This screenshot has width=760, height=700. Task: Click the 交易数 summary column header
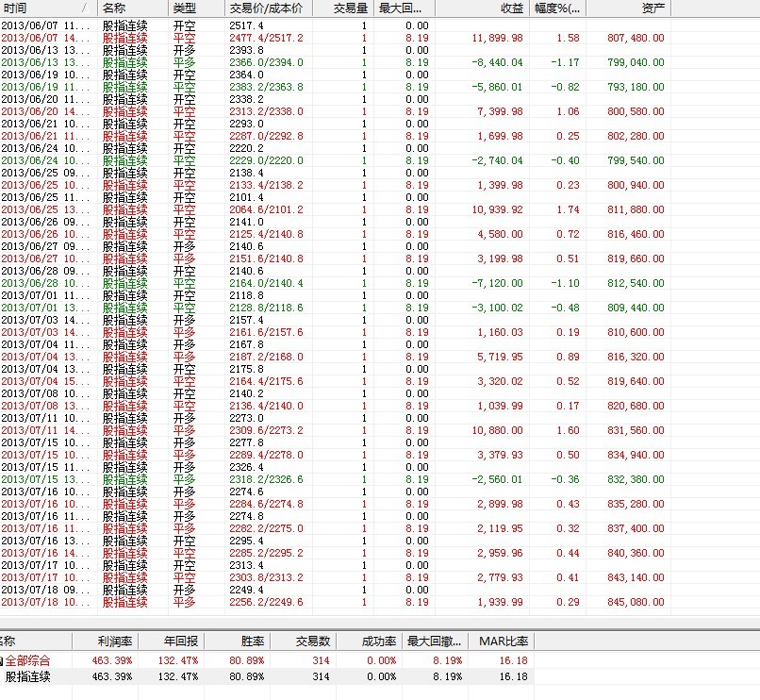click(x=303, y=642)
